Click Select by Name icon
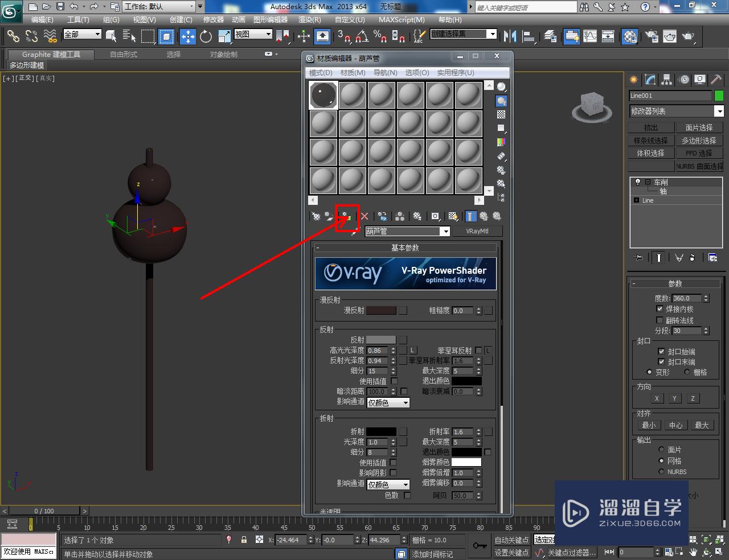Screen dimensions: 729x560 (129, 36)
